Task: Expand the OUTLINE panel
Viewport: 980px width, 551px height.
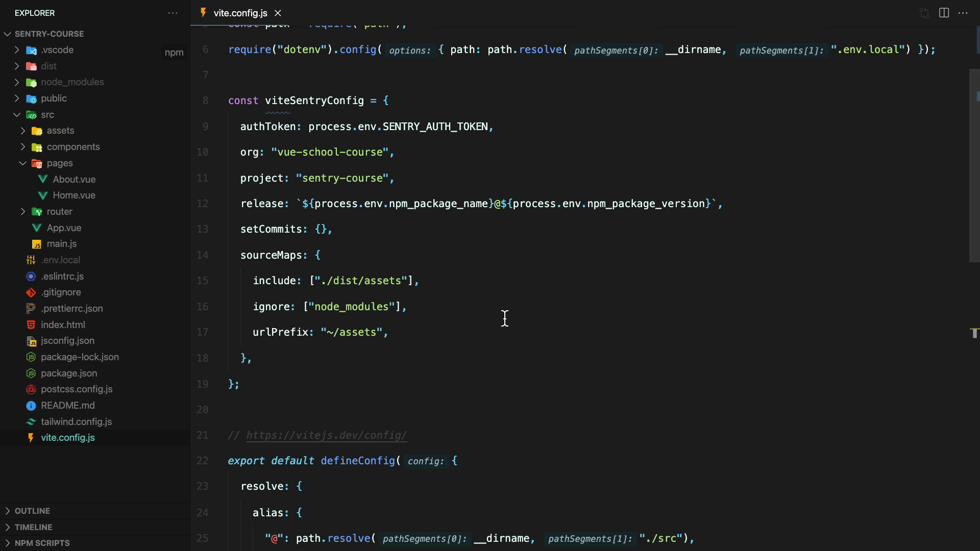Action: click(x=95, y=511)
